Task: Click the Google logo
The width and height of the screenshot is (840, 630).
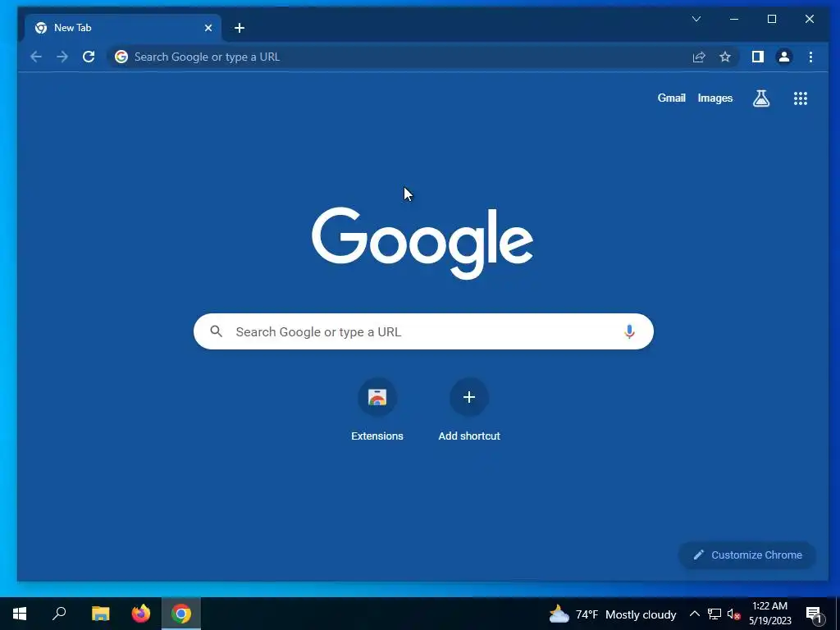Action: [x=422, y=243]
